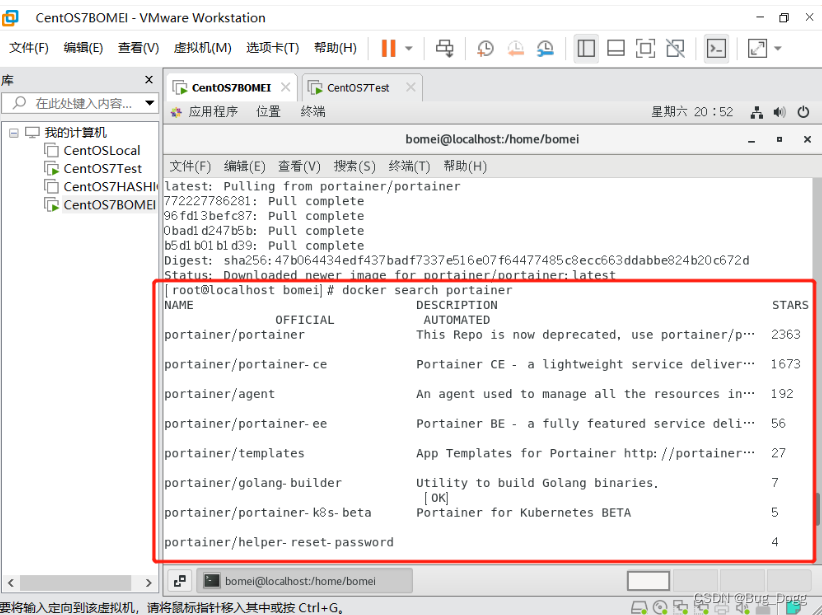Open the 虚拟机(M) menu
This screenshot has height=615, width=822.
click(x=202, y=48)
